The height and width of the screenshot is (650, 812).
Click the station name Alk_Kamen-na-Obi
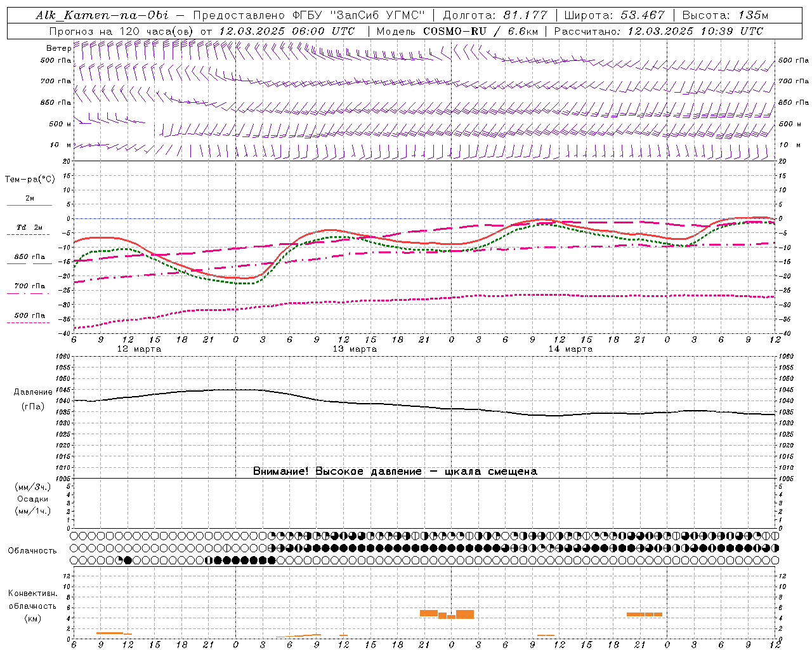tap(102, 15)
